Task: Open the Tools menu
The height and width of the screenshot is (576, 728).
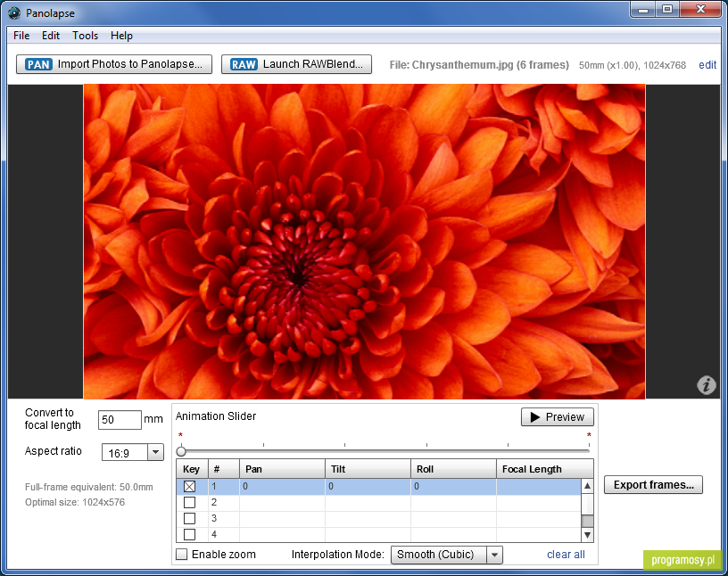Action: click(85, 36)
